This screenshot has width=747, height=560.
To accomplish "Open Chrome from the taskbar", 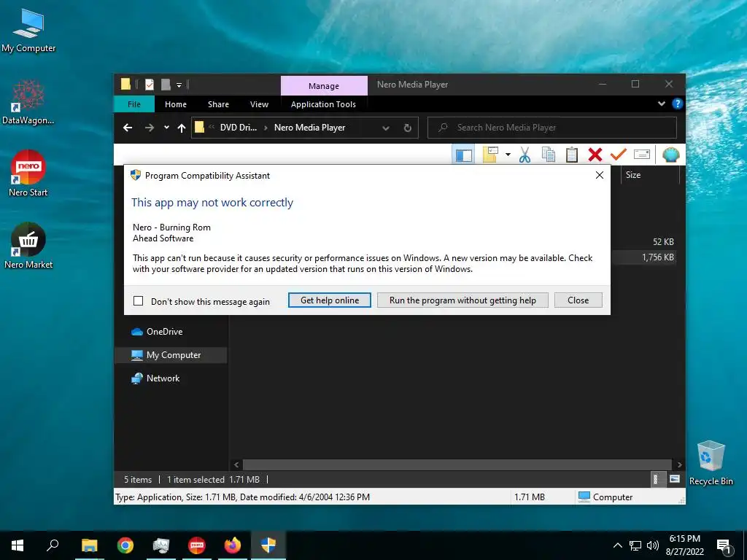I will pyautogui.click(x=125, y=545).
